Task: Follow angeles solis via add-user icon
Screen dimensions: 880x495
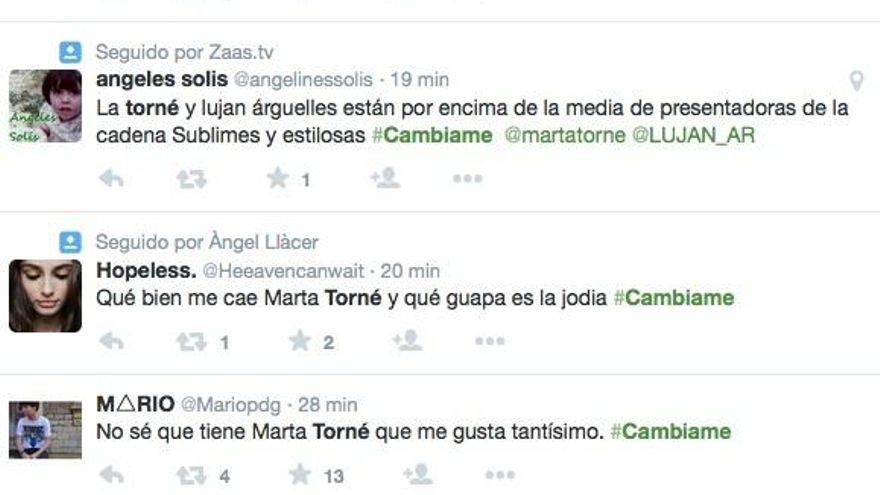Action: (385, 178)
